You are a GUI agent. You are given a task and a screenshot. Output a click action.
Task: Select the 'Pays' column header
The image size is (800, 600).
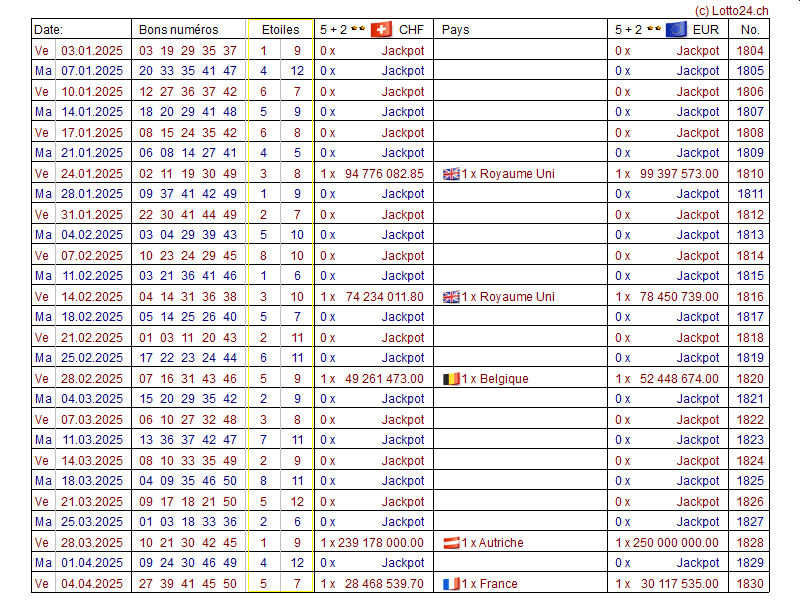[455, 29]
